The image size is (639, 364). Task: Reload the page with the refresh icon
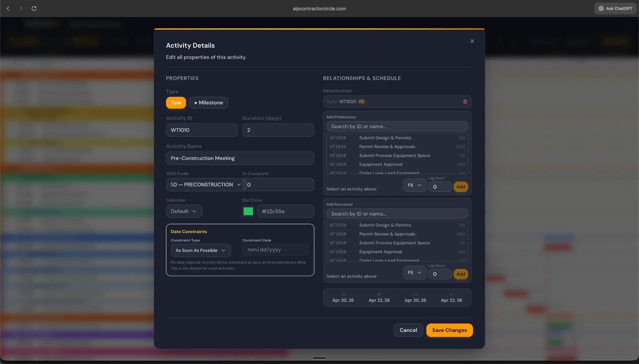[34, 8]
